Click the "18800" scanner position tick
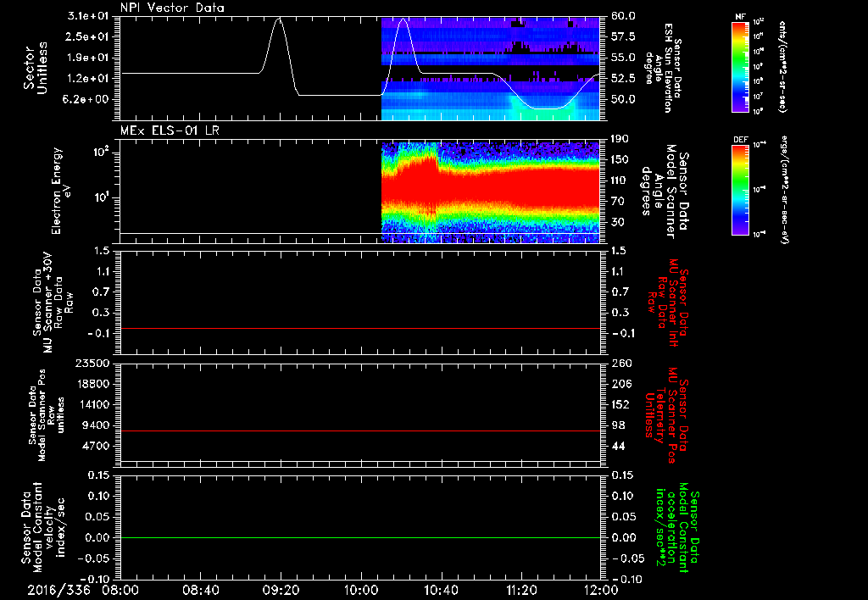868x600 pixels. (92, 384)
